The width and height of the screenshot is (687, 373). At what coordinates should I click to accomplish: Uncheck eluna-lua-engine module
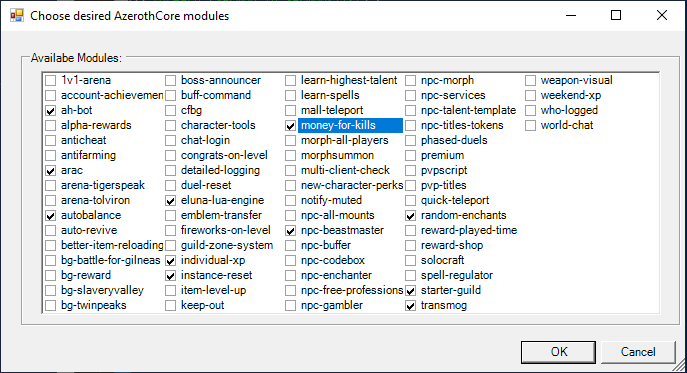(170, 201)
